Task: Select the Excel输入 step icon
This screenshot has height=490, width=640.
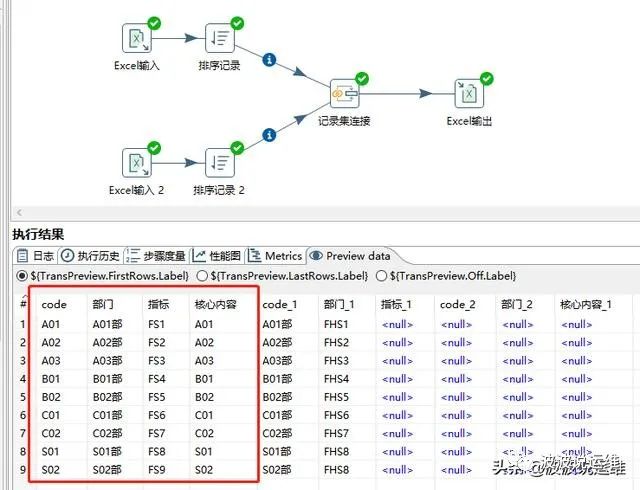Action: click(137, 38)
